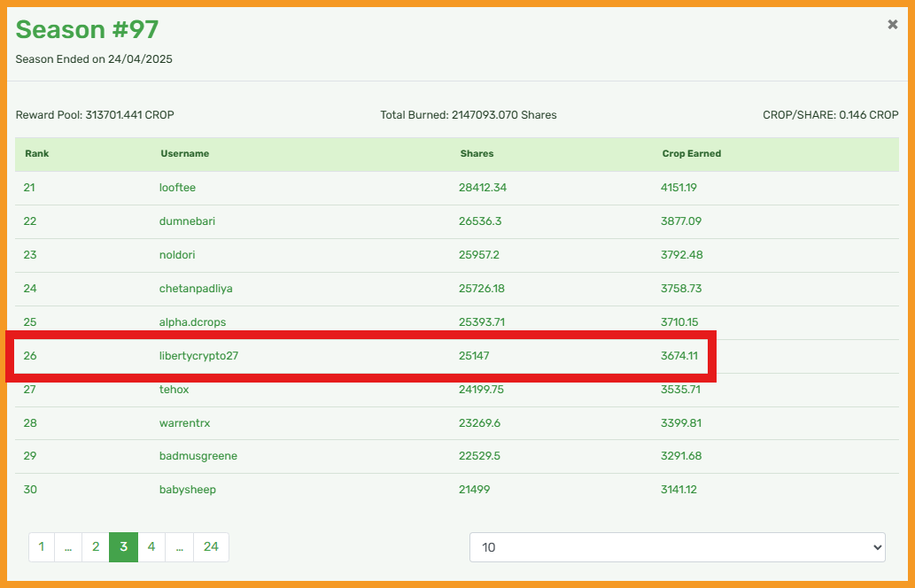
Task: Select username dumnebari
Action: 187,221
